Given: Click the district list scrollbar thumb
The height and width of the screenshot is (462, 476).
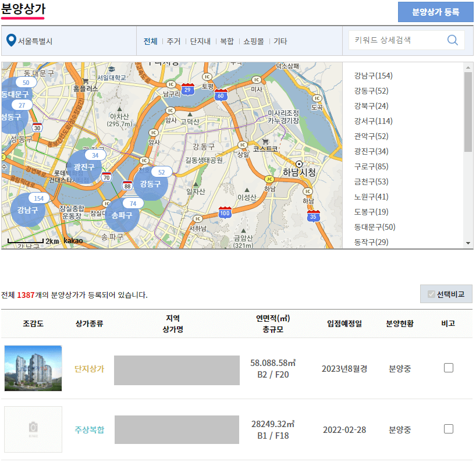Looking at the screenshot, I should 468,112.
